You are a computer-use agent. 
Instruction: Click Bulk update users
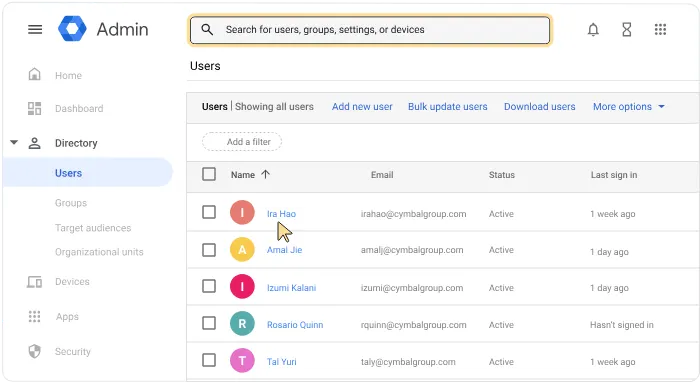447,107
